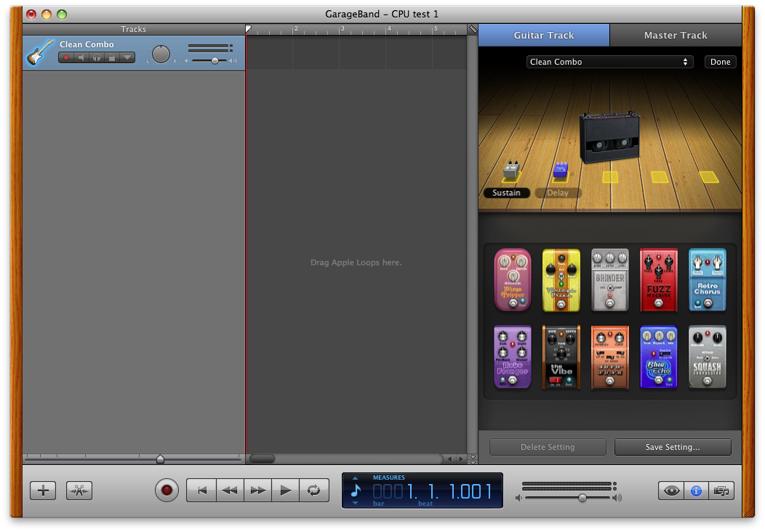Add a new track with plus button
The height and width of the screenshot is (532, 765).
tap(43, 490)
